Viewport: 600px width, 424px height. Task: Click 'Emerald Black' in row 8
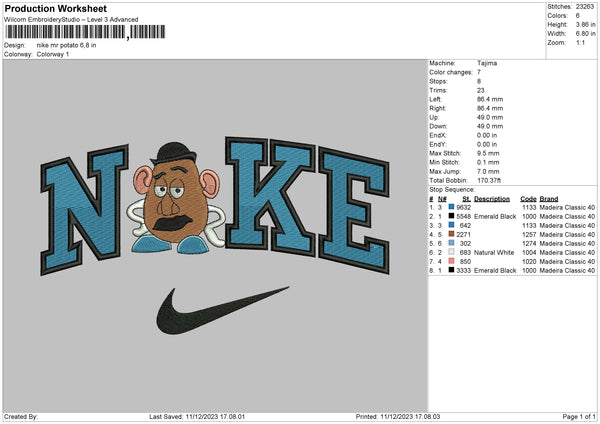pyautogui.click(x=495, y=271)
